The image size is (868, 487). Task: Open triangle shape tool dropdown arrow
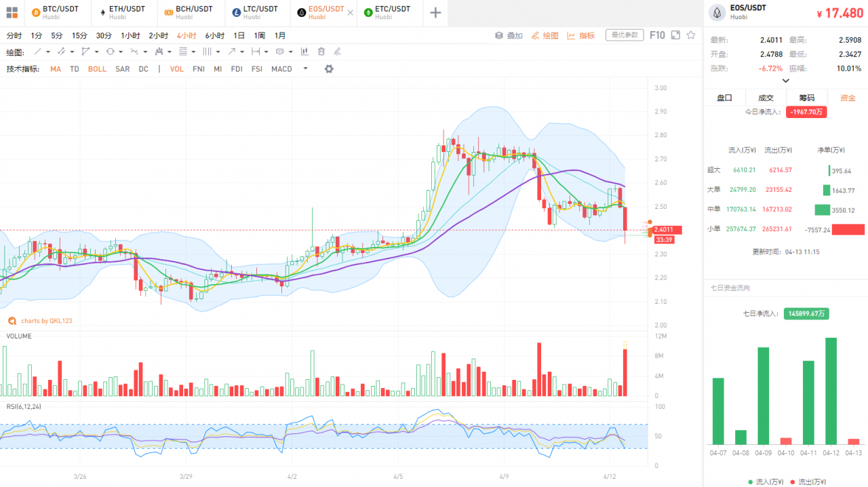pos(97,52)
